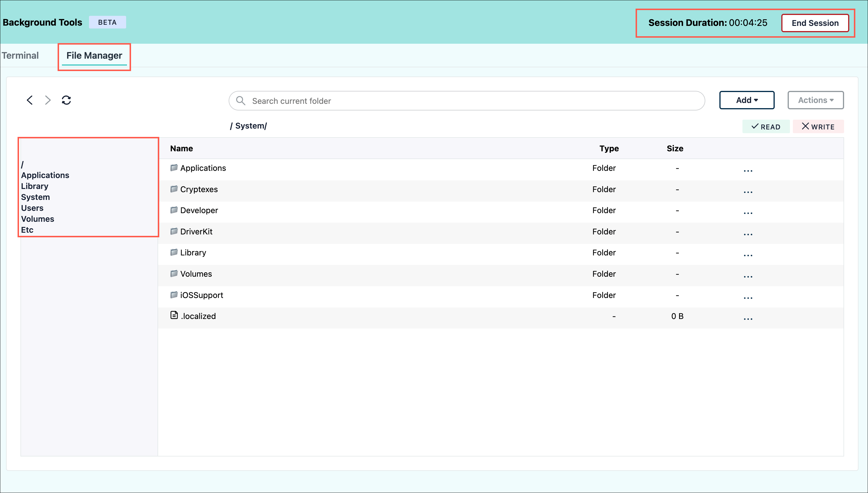Open the Developer folder link
This screenshot has width=868, height=493.
(x=199, y=210)
